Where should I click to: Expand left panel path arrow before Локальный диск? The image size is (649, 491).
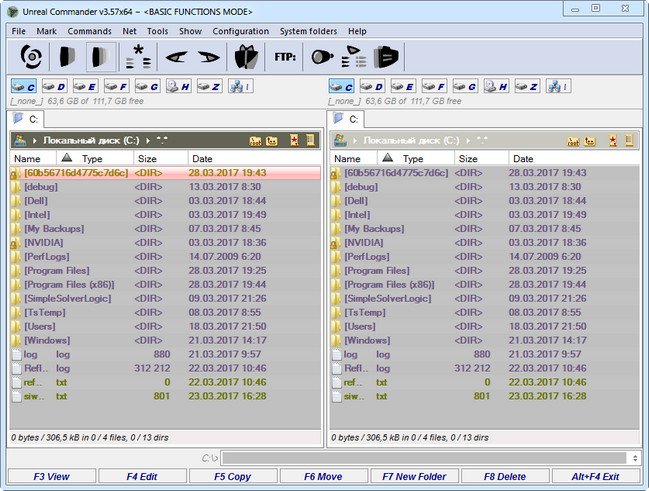tap(34, 141)
